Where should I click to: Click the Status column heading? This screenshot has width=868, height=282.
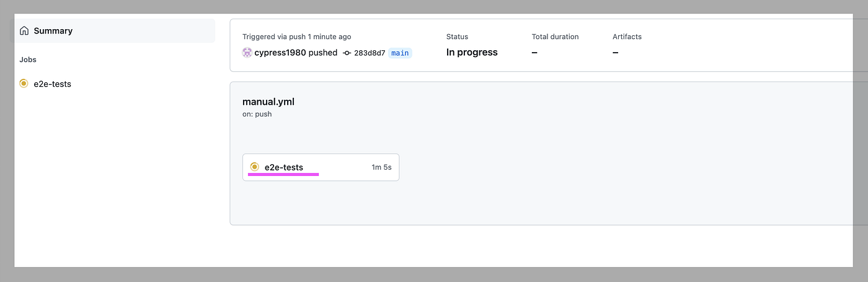click(457, 37)
